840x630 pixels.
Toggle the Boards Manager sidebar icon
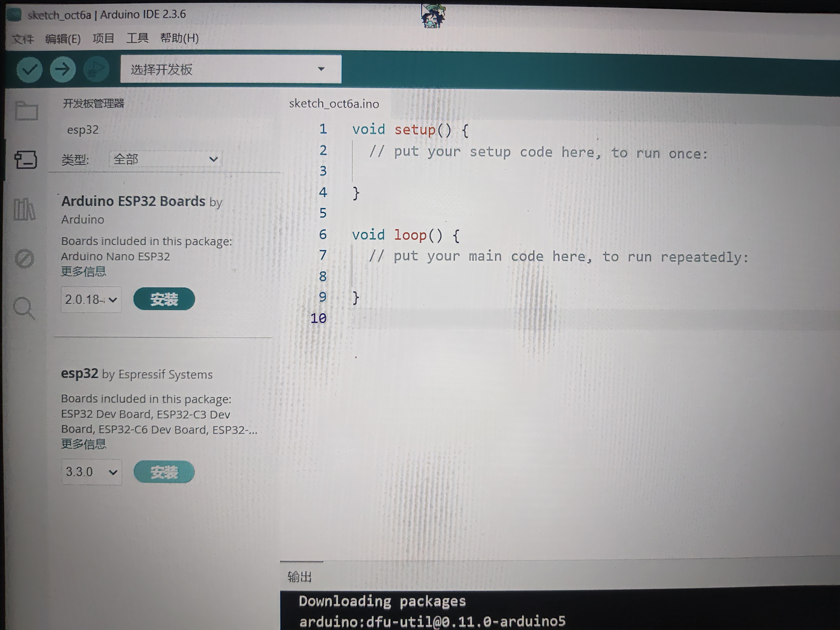pyautogui.click(x=26, y=160)
